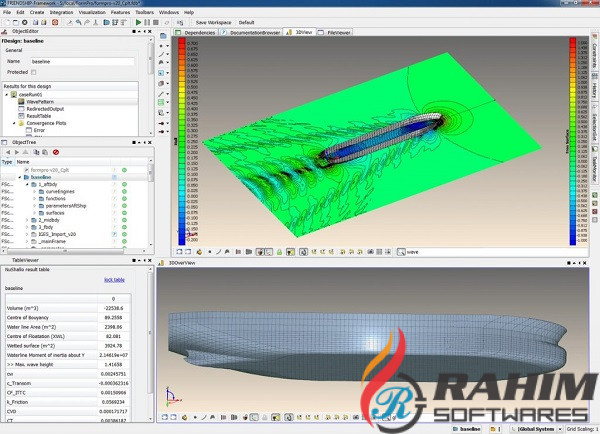This screenshot has width=600, height=434.
Task: Click the red prohibit icon in ObjectTree
Action: tap(56, 152)
